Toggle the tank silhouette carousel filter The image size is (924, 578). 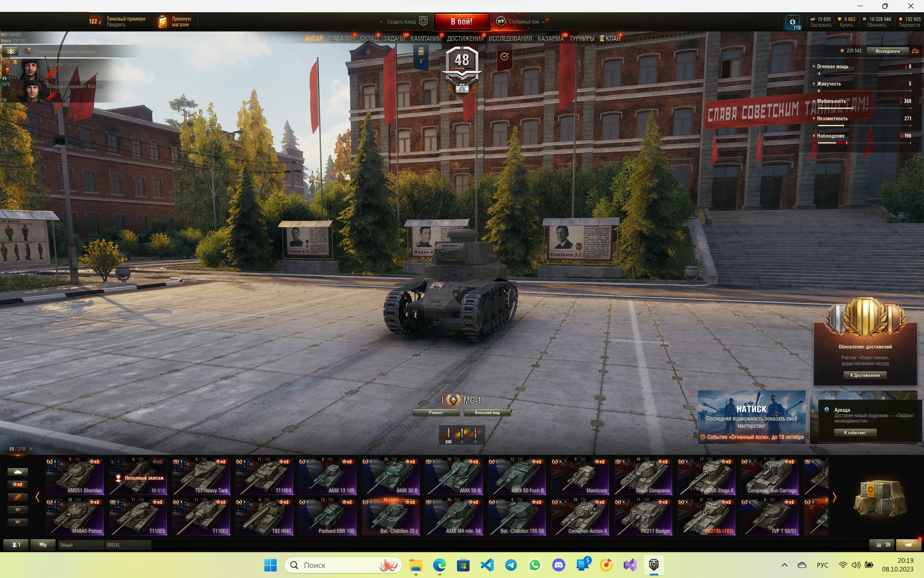coord(18,472)
